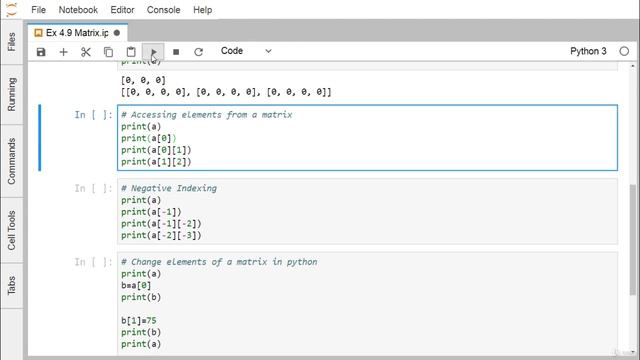Click the kernel status circle indicator

624,51
